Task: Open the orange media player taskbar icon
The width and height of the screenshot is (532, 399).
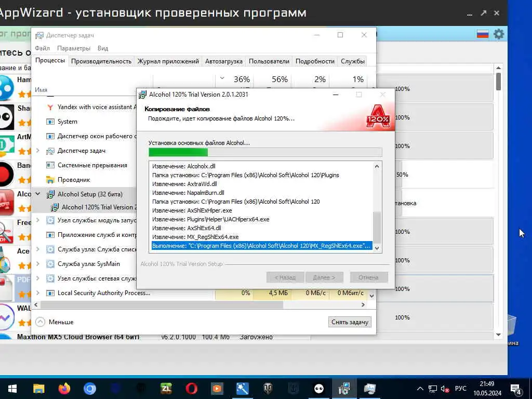Action: 217,389
